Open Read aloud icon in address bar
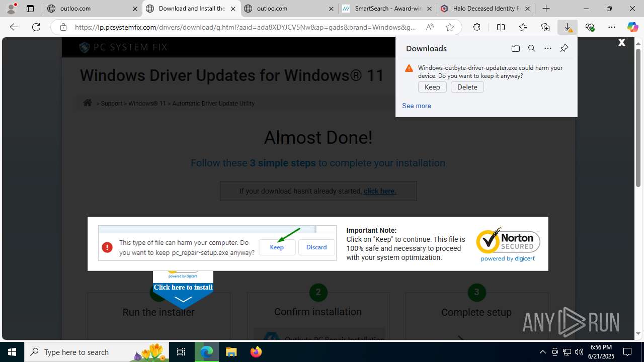Viewport: 644px width, 362px height. pyautogui.click(x=430, y=27)
